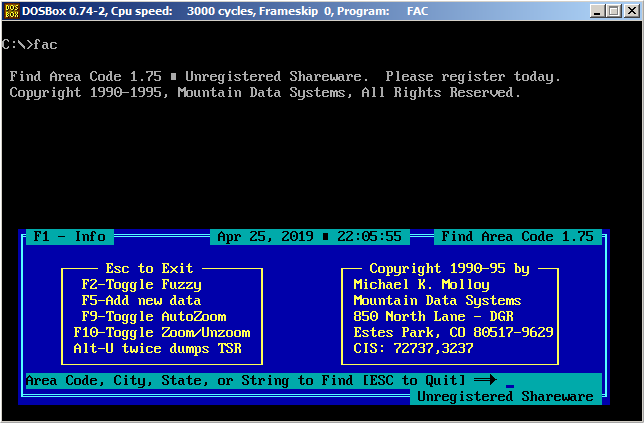Close the DOSBox window

tap(630, 11)
